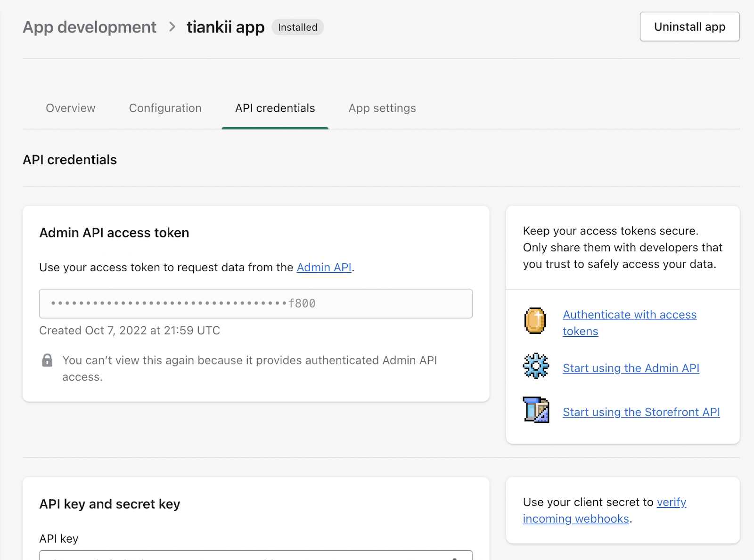The image size is (754, 560).
Task: Open the verify incoming webhooks link
Action: click(605, 511)
